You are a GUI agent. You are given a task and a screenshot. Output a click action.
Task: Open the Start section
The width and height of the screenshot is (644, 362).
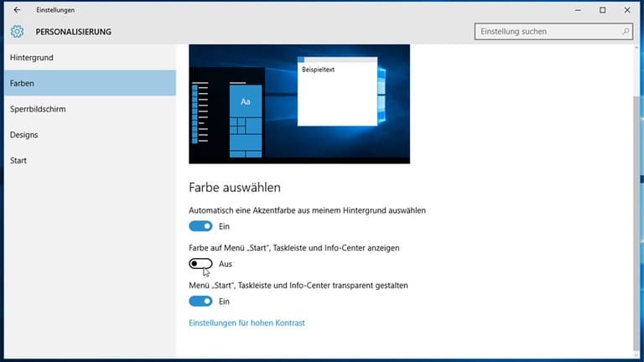(90, 161)
